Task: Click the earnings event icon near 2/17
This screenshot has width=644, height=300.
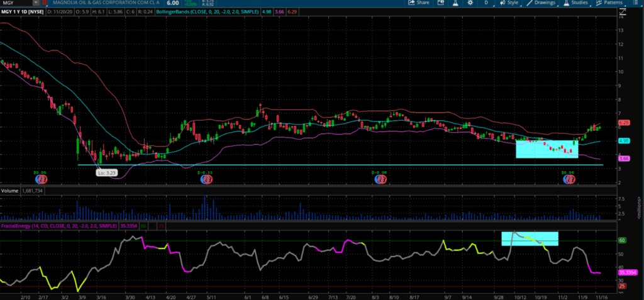Action: [42, 179]
